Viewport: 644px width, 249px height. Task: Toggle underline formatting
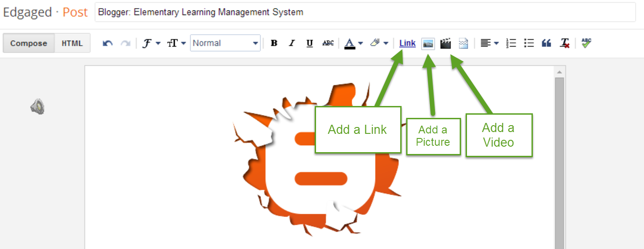point(310,43)
